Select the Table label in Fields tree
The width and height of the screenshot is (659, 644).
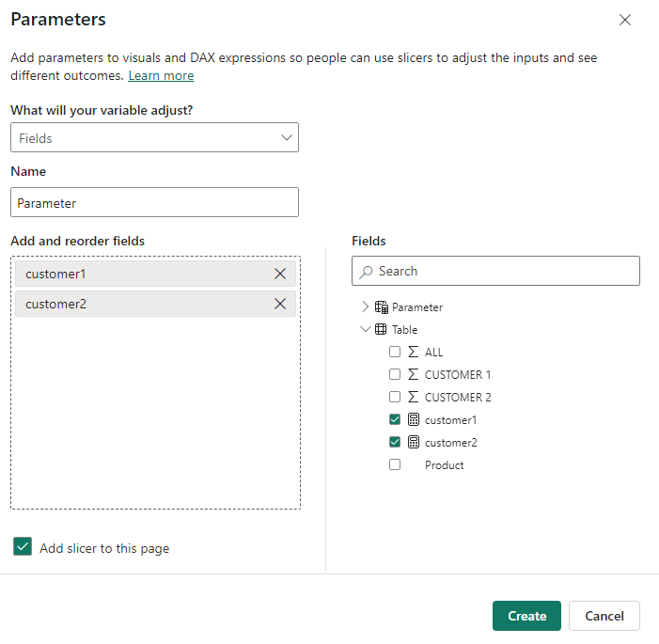tap(404, 330)
